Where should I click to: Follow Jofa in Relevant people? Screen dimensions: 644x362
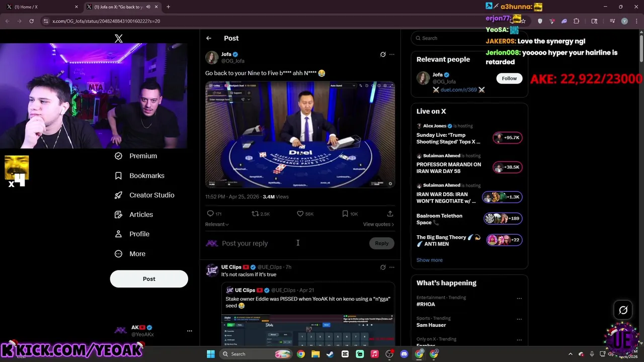509,78
